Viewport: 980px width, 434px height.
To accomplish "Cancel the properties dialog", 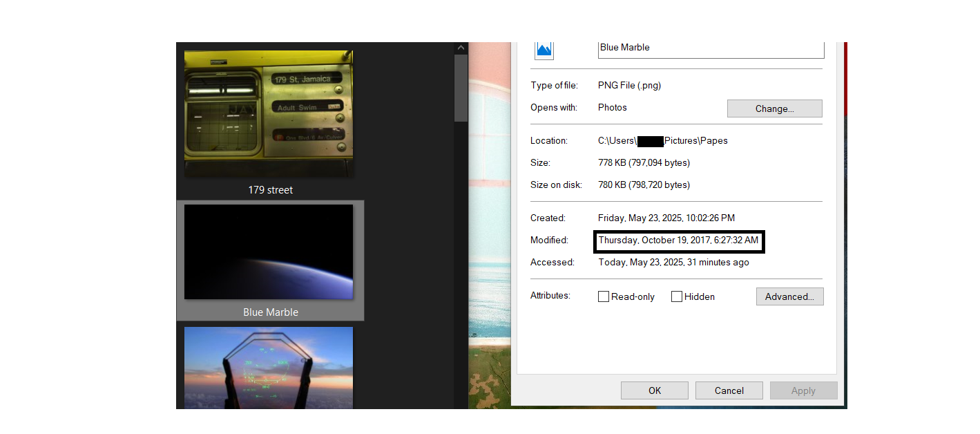I will point(729,390).
